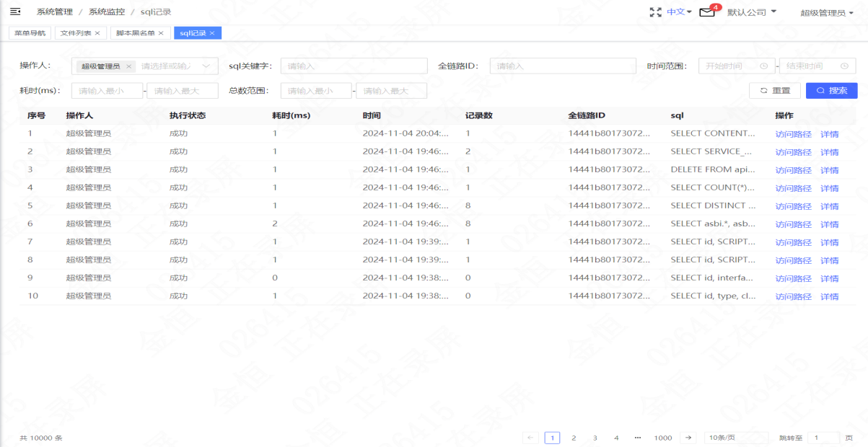The width and height of the screenshot is (868, 447).
Task: Open 访问路径 for row 9
Action: coord(793,278)
